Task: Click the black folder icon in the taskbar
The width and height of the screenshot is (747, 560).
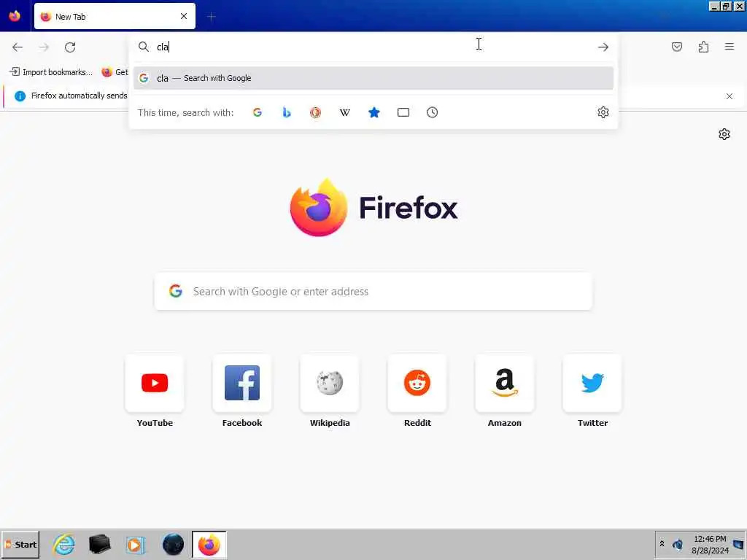Action: point(99,545)
